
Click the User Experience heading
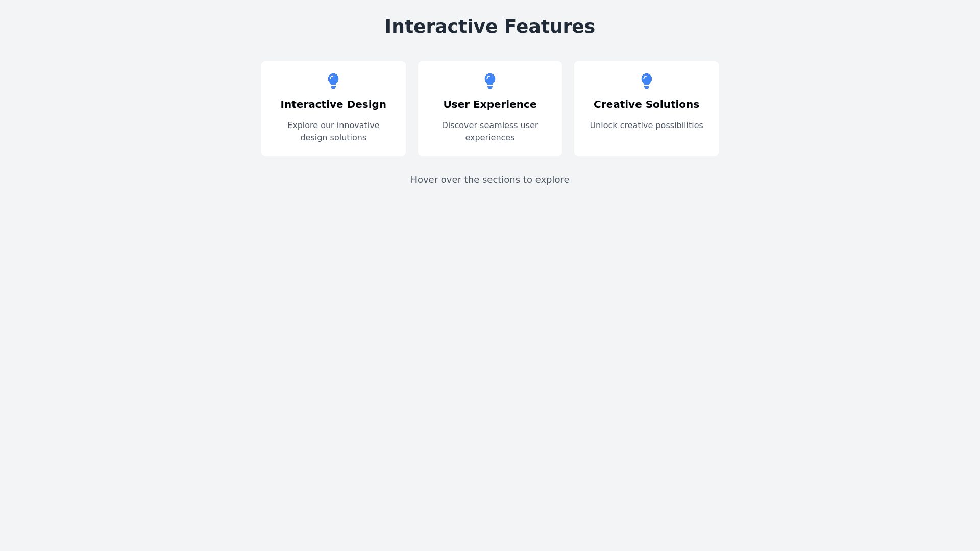click(490, 104)
